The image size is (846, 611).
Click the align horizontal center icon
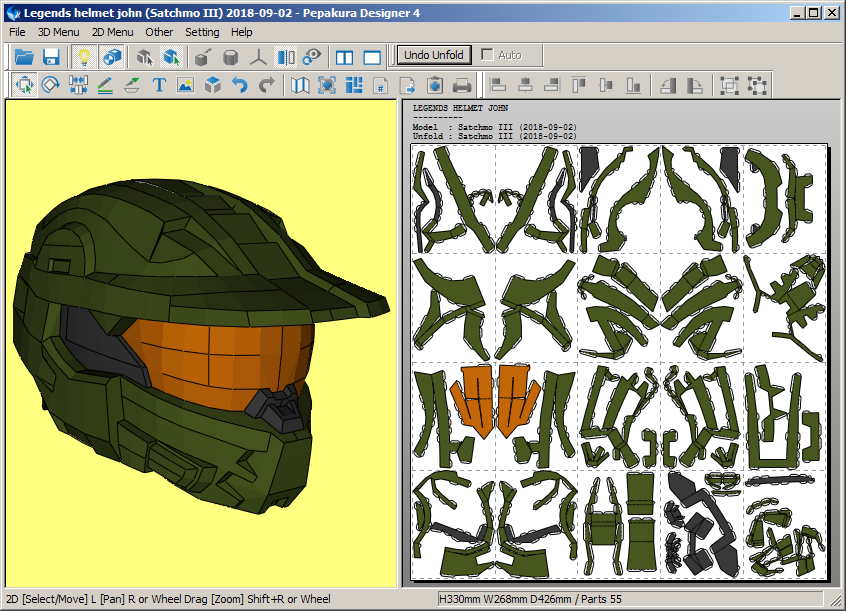tap(525, 85)
